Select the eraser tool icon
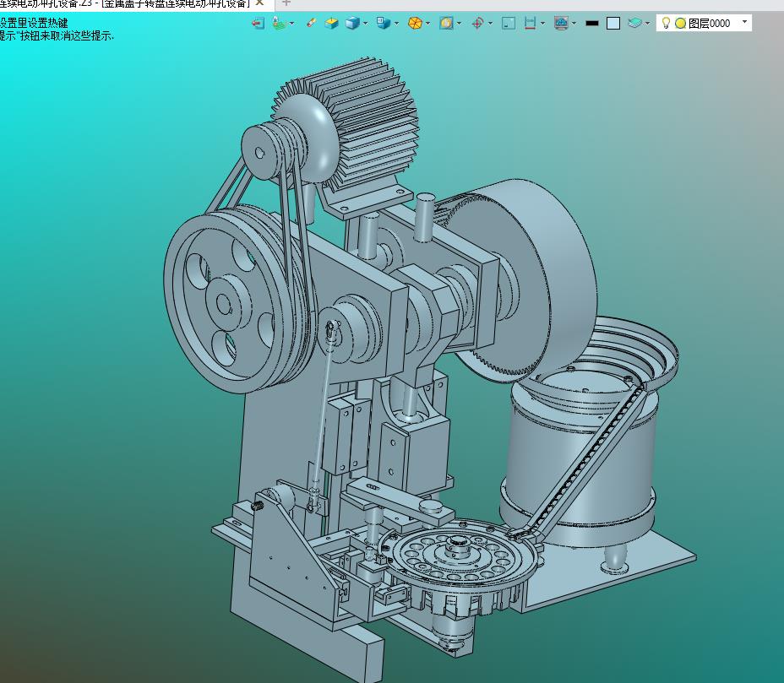 click(x=311, y=23)
